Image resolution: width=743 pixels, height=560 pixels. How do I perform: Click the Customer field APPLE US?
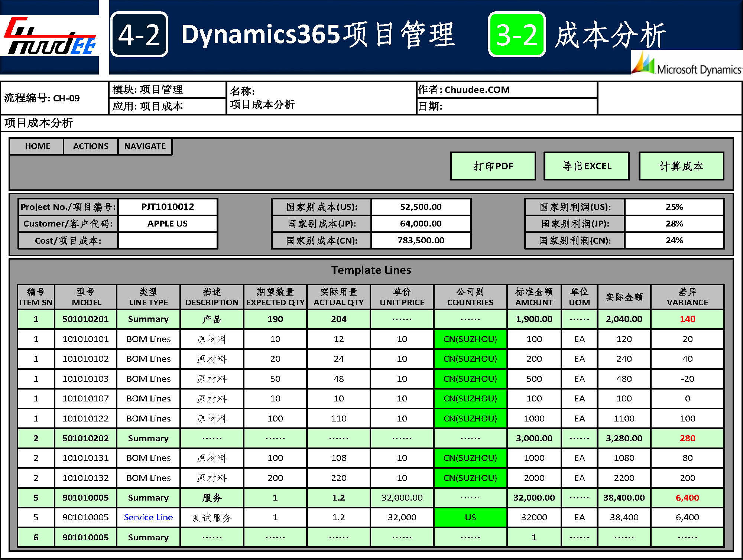168,224
